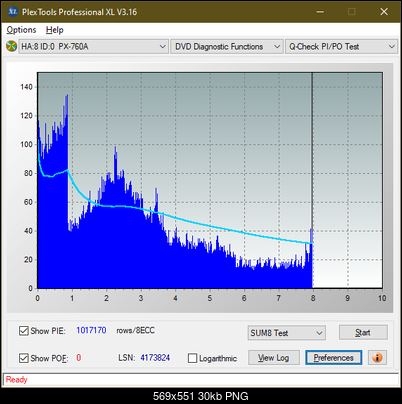
Task: Enable the Logarithmic checkbox
Action: pos(193,358)
